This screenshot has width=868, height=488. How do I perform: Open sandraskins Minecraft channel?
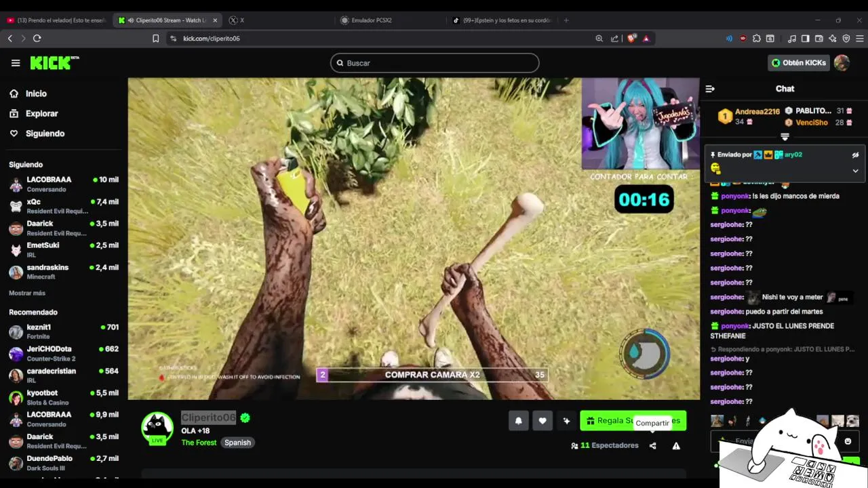[64, 272]
